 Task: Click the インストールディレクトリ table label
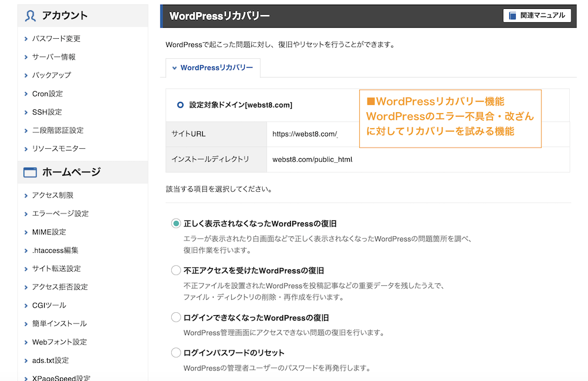point(211,159)
